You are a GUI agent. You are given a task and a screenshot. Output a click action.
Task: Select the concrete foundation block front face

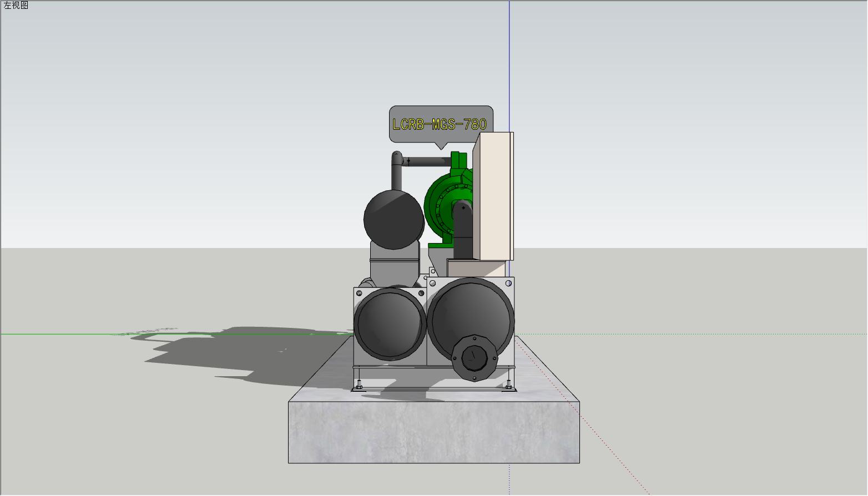click(433, 432)
